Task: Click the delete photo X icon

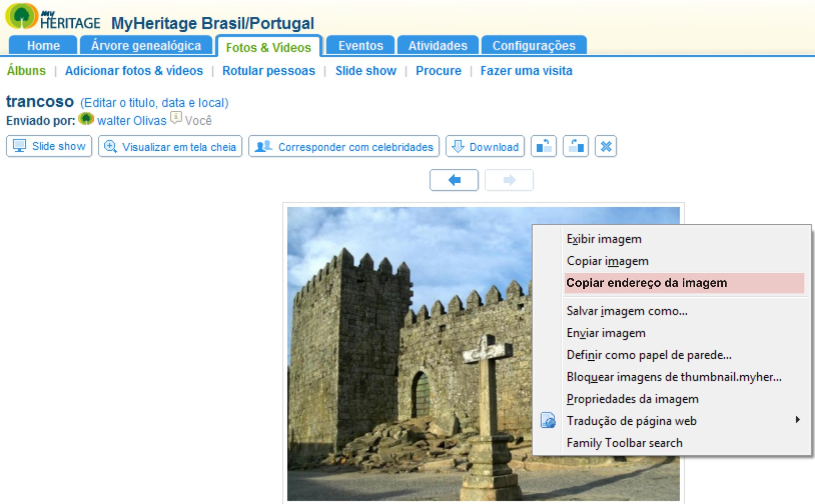Action: tap(606, 146)
